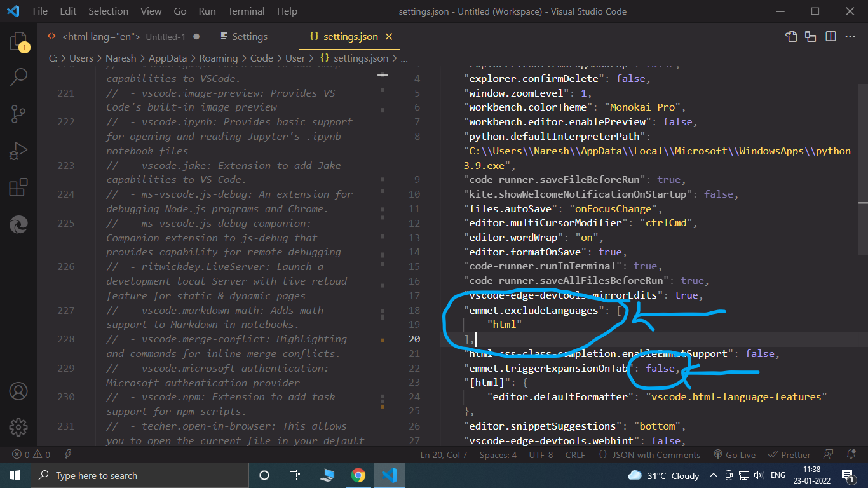868x488 pixels.
Task: Click the Prettier status bar button
Action: 789,455
